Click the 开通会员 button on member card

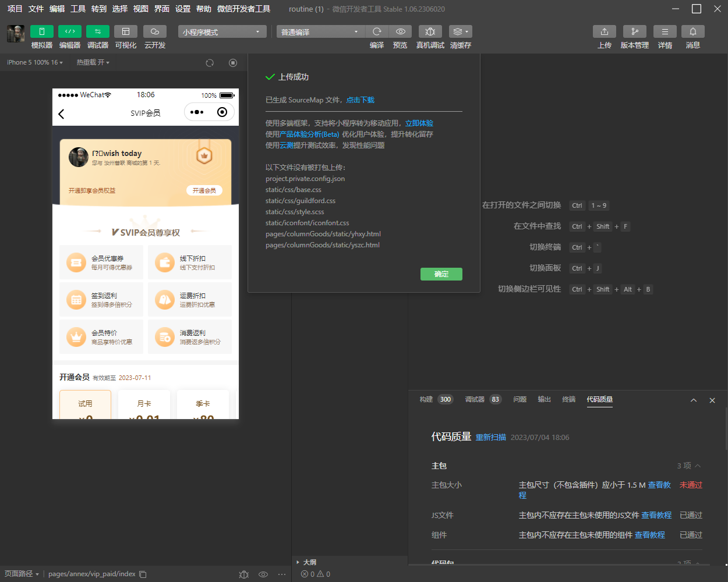click(x=204, y=190)
